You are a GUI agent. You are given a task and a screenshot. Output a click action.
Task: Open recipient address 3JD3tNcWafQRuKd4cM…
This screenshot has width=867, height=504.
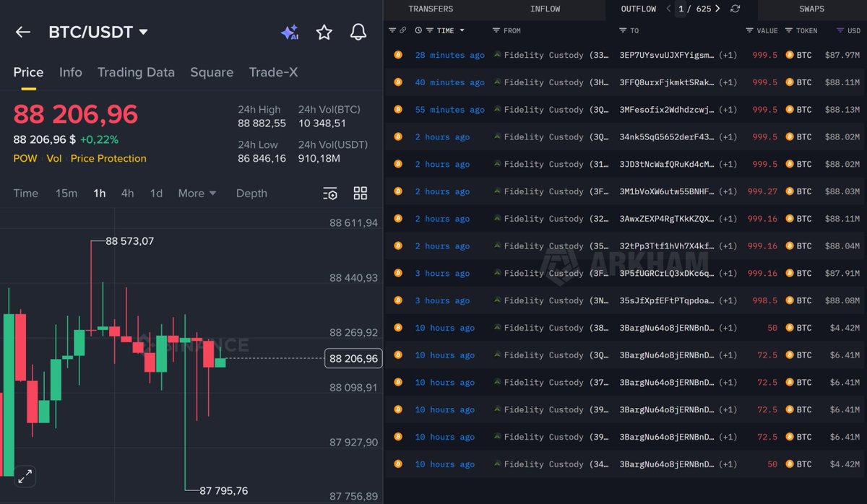pyautogui.click(x=667, y=164)
